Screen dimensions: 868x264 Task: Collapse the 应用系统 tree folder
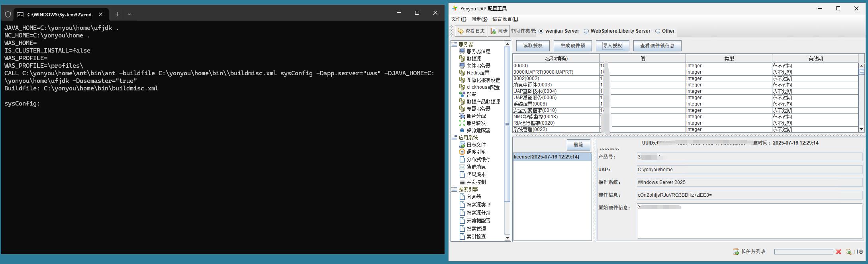[x=454, y=137]
